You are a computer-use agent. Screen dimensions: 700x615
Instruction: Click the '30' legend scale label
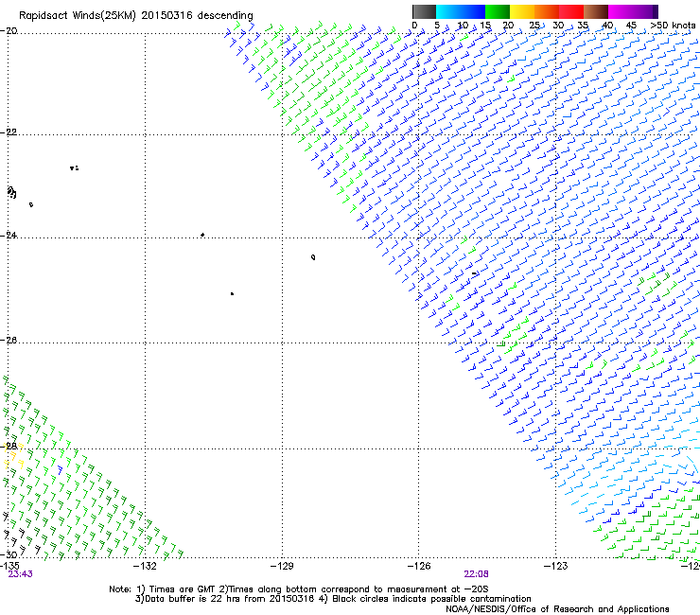point(558,26)
